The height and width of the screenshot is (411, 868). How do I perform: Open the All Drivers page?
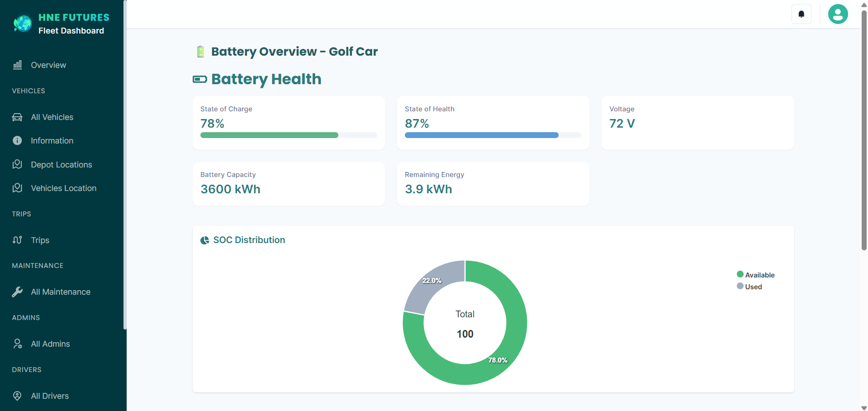tap(49, 396)
